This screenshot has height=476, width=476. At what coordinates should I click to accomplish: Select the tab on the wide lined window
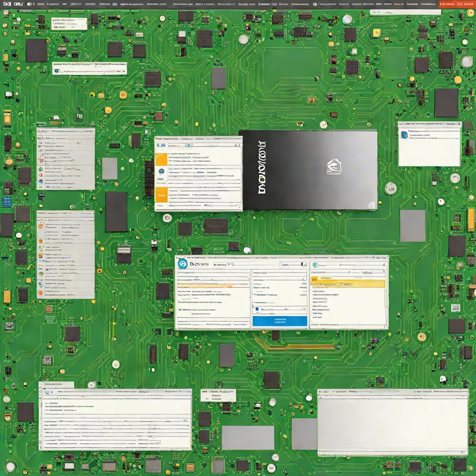[x=56, y=384]
